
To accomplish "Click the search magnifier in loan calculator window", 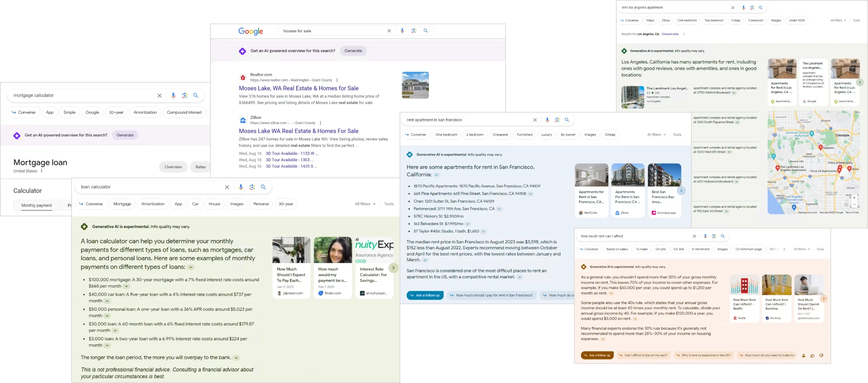I will [x=263, y=187].
